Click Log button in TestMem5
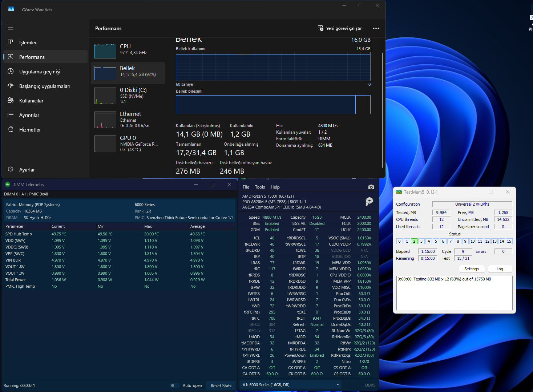 pyautogui.click(x=500, y=269)
